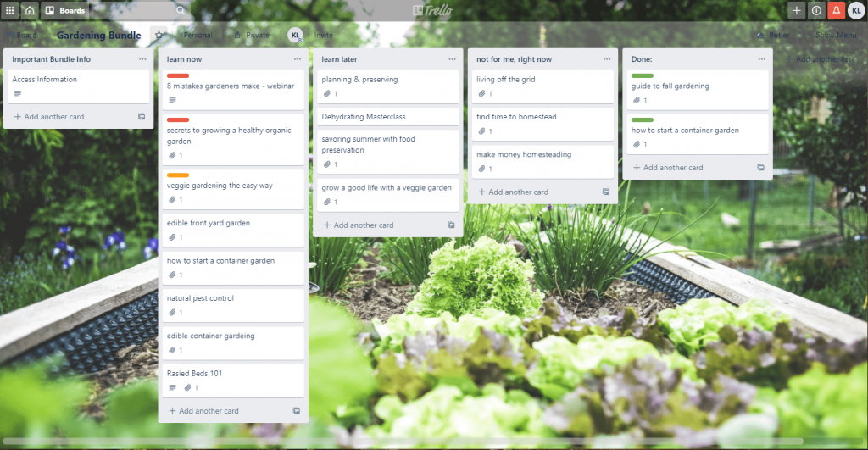Open living off the grid card

pyautogui.click(x=543, y=86)
